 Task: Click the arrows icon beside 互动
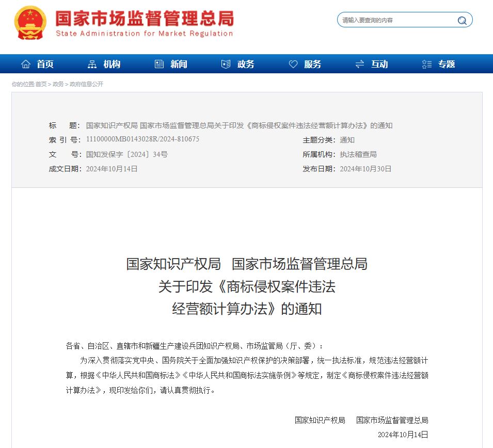pyautogui.click(x=360, y=64)
